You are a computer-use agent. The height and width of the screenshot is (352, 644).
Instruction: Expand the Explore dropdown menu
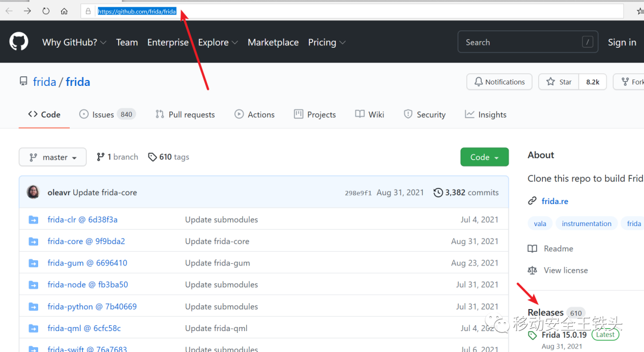[218, 42]
